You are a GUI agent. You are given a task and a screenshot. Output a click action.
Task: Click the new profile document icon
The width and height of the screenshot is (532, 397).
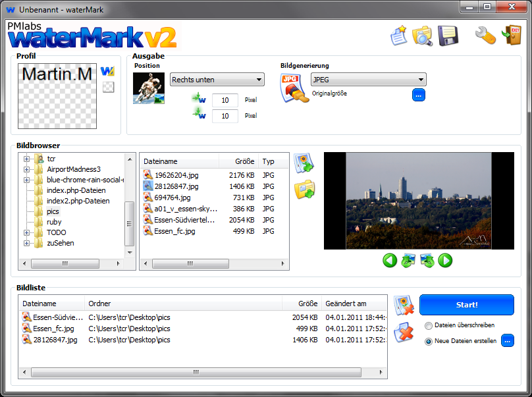398,36
